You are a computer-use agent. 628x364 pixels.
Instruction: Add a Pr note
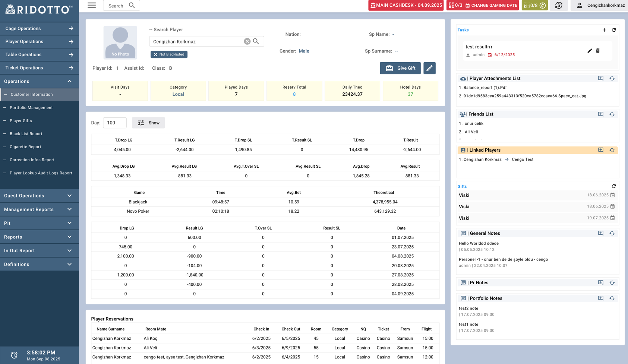(601, 282)
